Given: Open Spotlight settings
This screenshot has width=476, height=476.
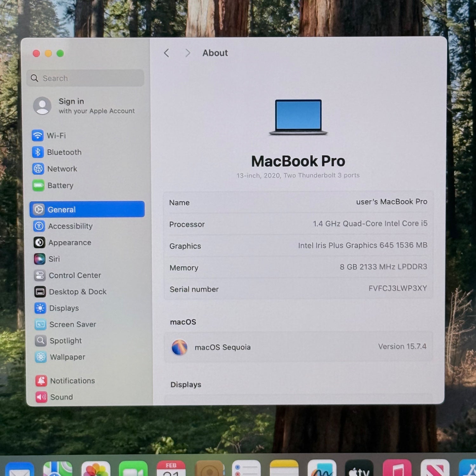Looking at the screenshot, I should 65,341.
